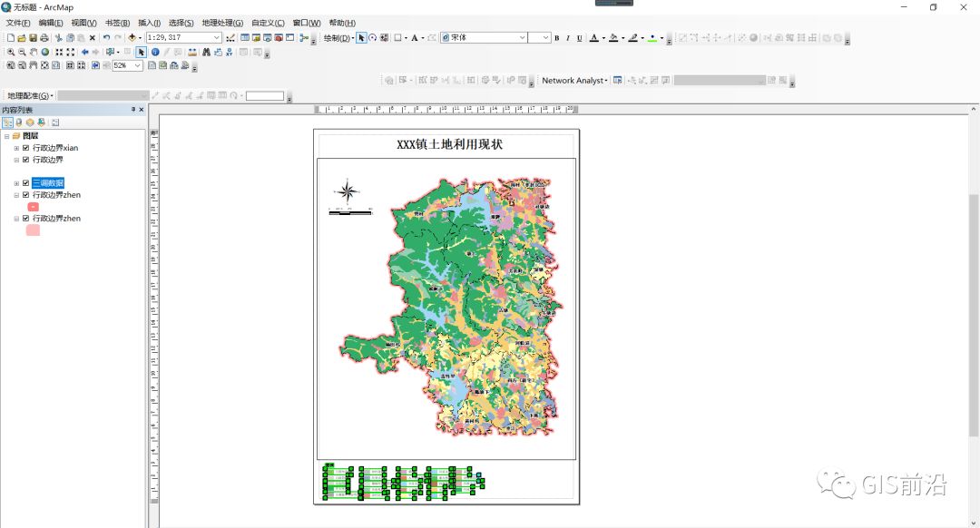Expand the 行政边界xian layer tree item
The width and height of the screenshot is (980, 528).
click(x=15, y=149)
